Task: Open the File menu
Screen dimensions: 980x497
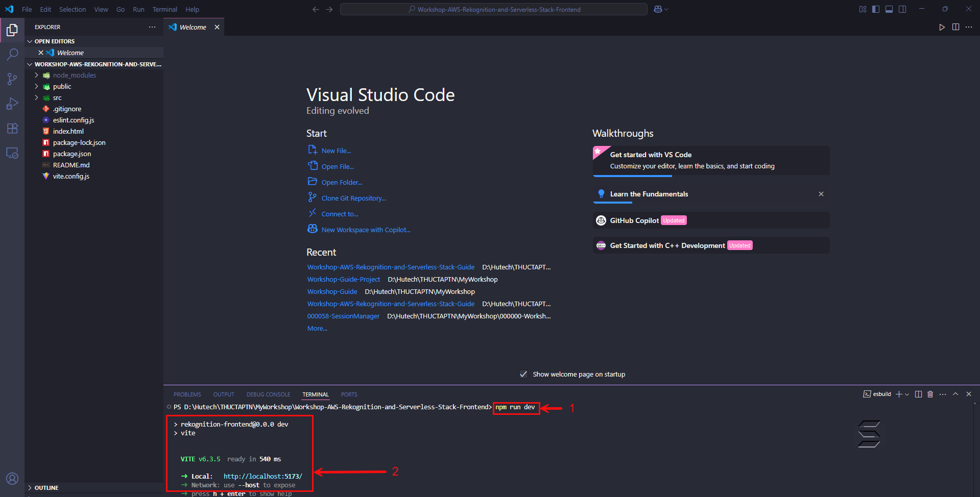Action: [27, 9]
